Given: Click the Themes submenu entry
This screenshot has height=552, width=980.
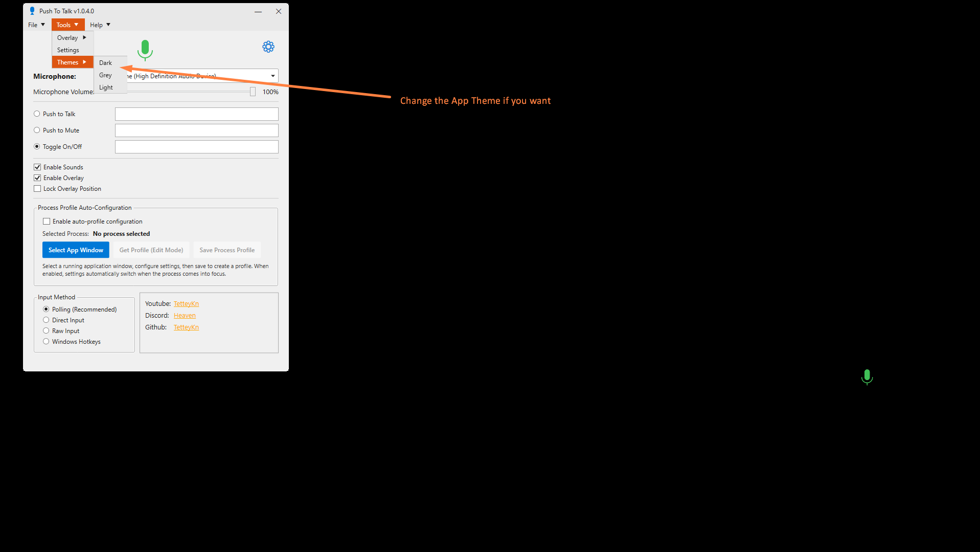Looking at the screenshot, I should [72, 62].
